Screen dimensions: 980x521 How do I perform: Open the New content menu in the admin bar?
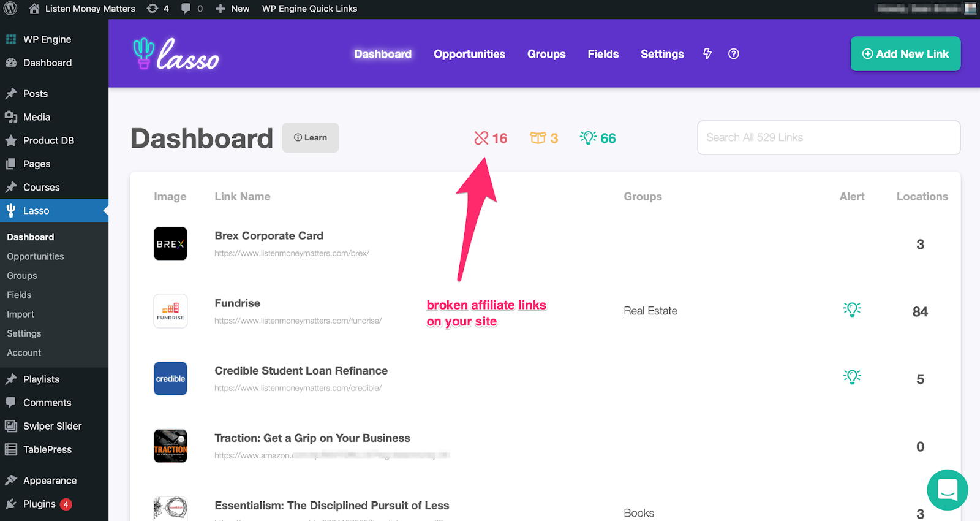tap(233, 9)
